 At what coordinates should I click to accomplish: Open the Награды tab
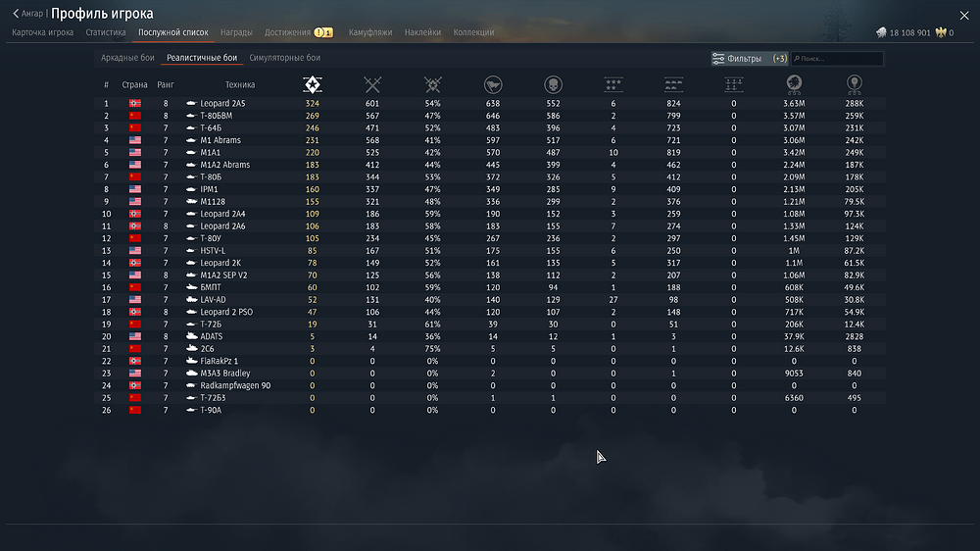coord(236,32)
